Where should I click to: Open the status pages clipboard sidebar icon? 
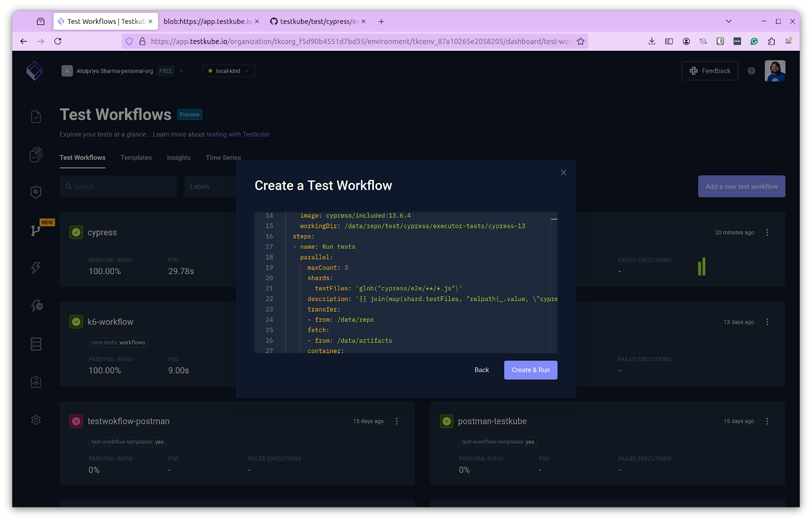coord(36,382)
